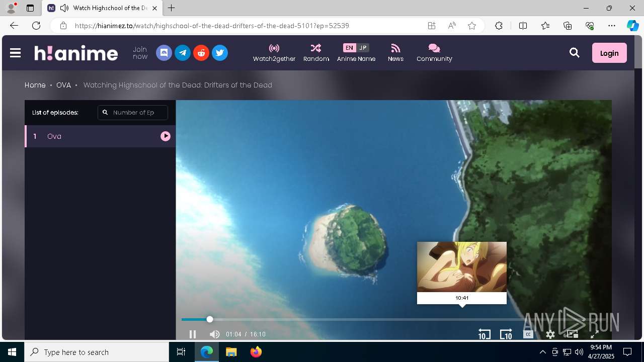Click the taskbar search box
644x362 pixels.
97,352
